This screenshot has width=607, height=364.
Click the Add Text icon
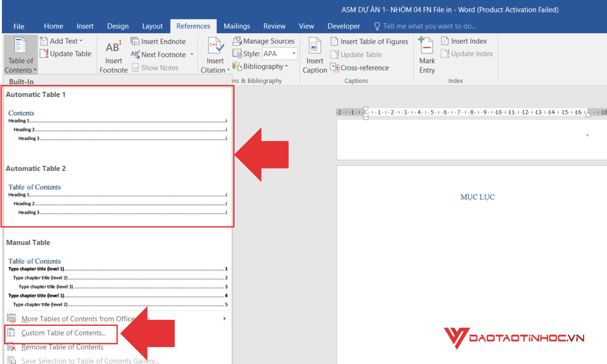click(44, 41)
